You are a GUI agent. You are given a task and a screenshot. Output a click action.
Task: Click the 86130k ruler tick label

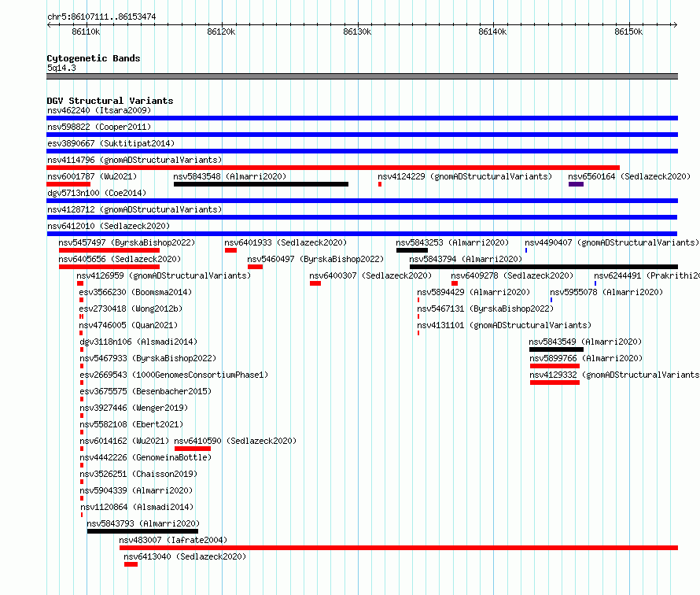357,31
